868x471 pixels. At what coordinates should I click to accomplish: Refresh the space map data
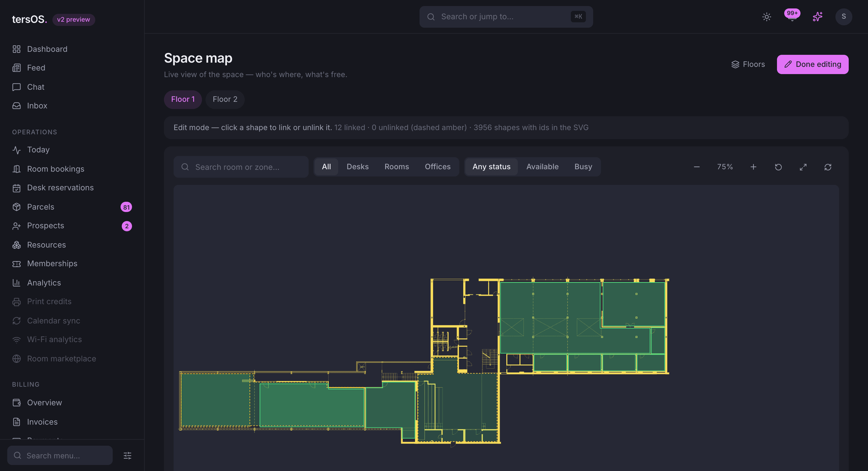(828, 167)
